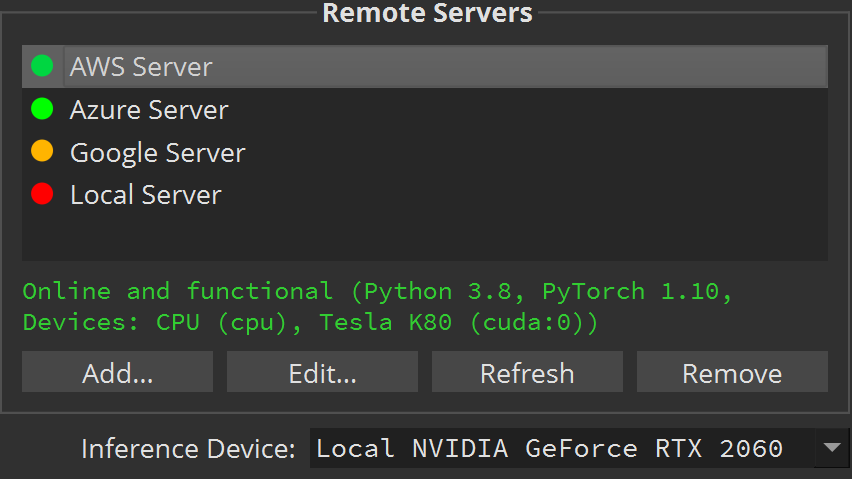This screenshot has width=852, height=479.
Task: Click empty area below Local Server
Action: pyautogui.click(x=424, y=236)
